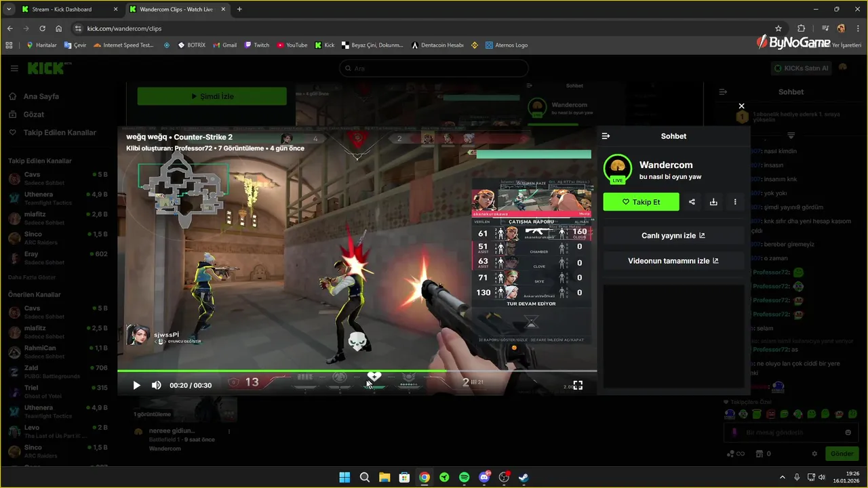Open Wandercom's live avatar in the popup
The width and height of the screenshot is (868, 488).
[617, 169]
